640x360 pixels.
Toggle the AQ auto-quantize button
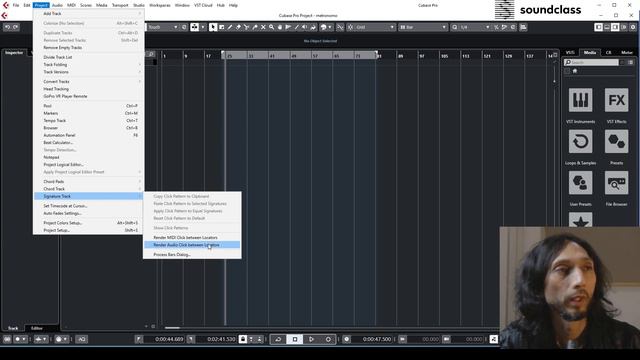coord(82,339)
